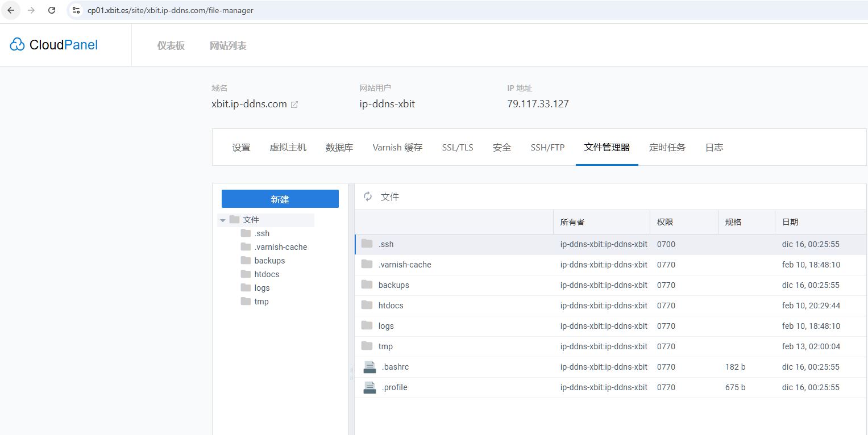Image resolution: width=868 pixels, height=435 pixels.
Task: Select logs in the folder tree
Action: point(262,288)
